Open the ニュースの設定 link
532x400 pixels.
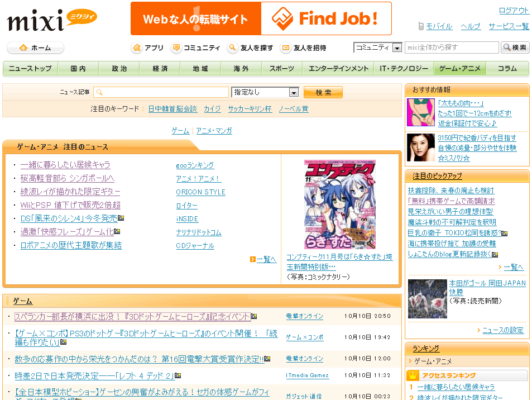tap(503, 330)
